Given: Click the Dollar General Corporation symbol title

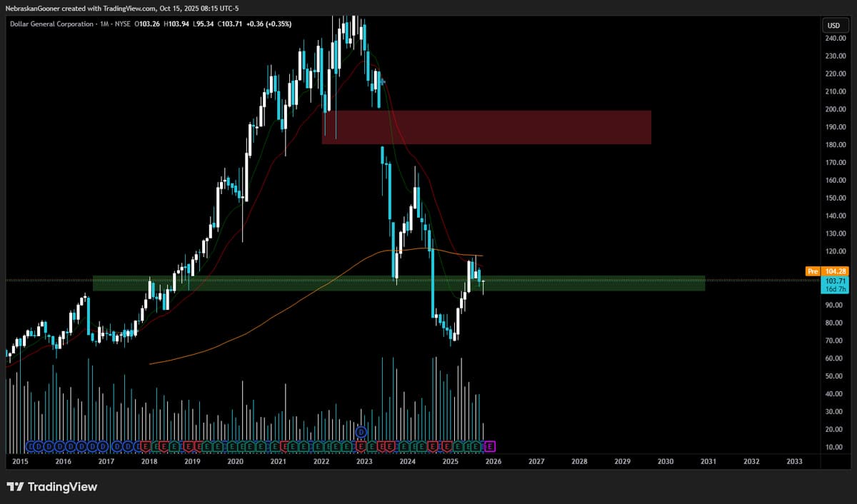Looking at the screenshot, I should tap(51, 24).
